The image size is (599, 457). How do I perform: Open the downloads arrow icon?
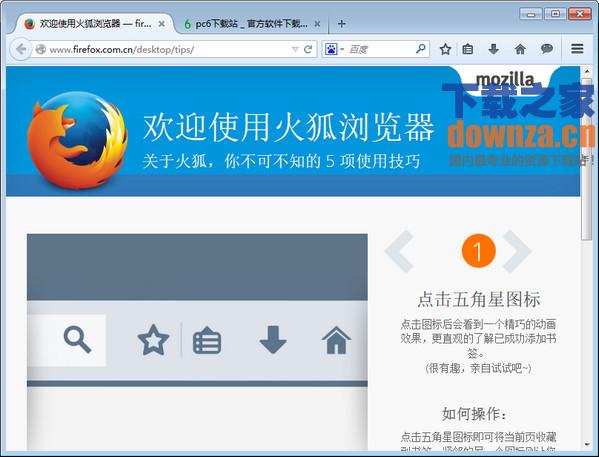[494, 49]
